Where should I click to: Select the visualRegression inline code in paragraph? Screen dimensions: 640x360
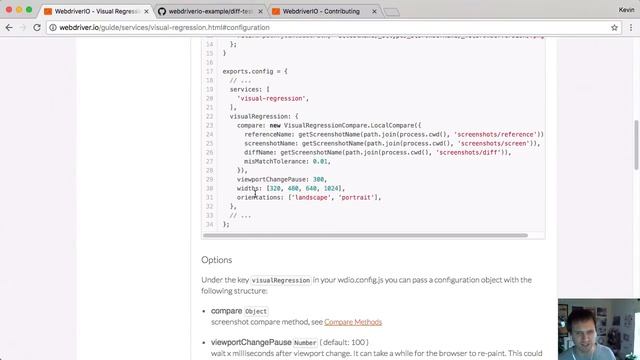tap(281, 280)
